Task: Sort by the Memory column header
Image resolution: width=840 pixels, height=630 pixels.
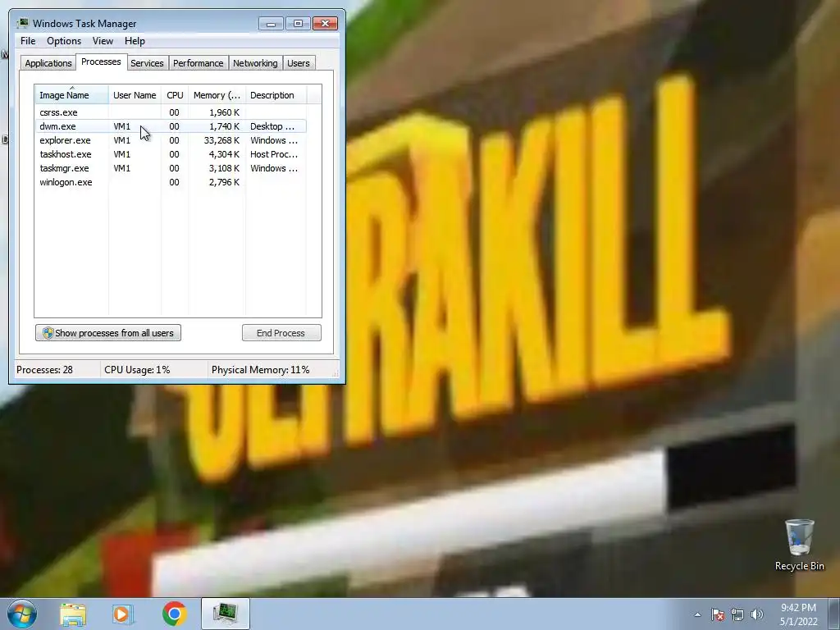Action: (x=217, y=95)
